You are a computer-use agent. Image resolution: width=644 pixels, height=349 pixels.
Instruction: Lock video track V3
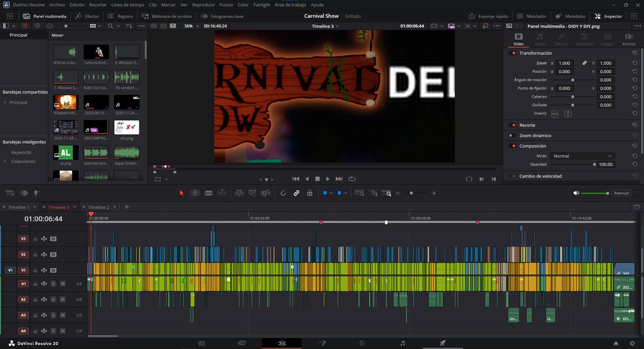pos(35,239)
